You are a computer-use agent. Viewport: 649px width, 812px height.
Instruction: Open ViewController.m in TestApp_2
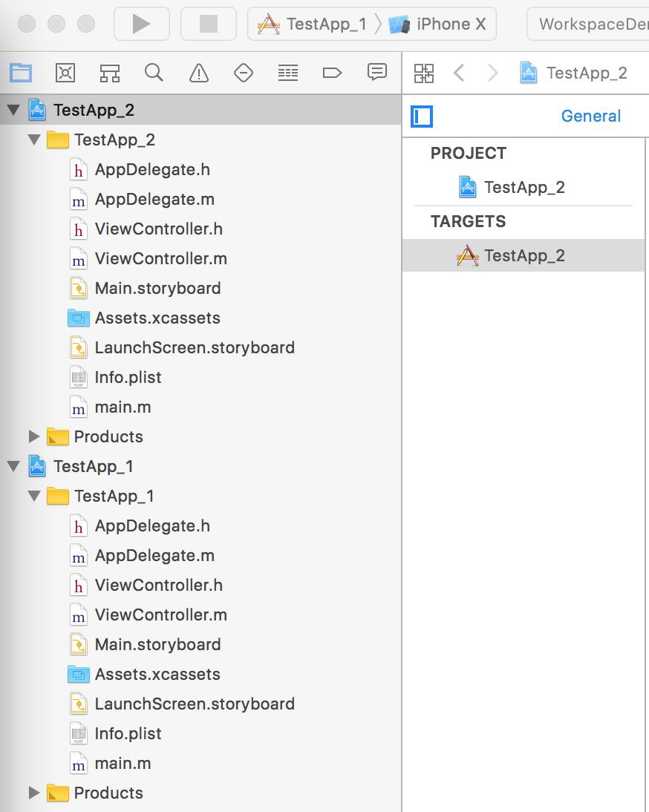[200, 258]
